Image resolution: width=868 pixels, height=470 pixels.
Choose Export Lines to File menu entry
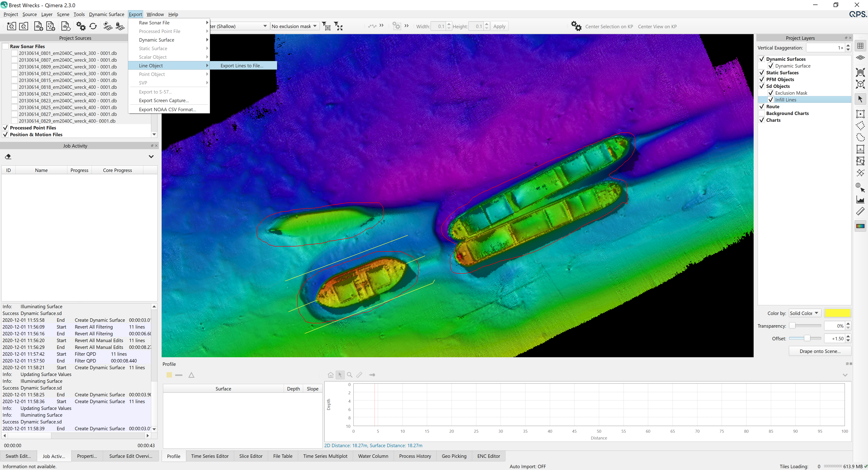pos(242,66)
